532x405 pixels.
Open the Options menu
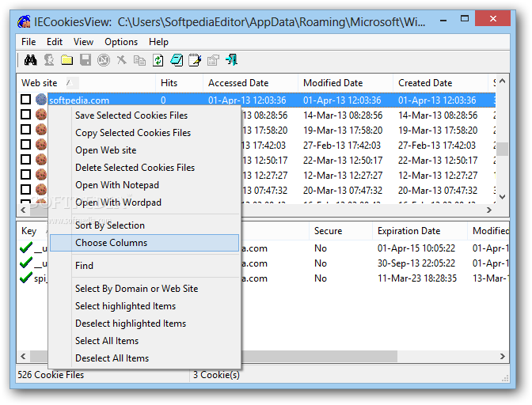click(x=121, y=42)
